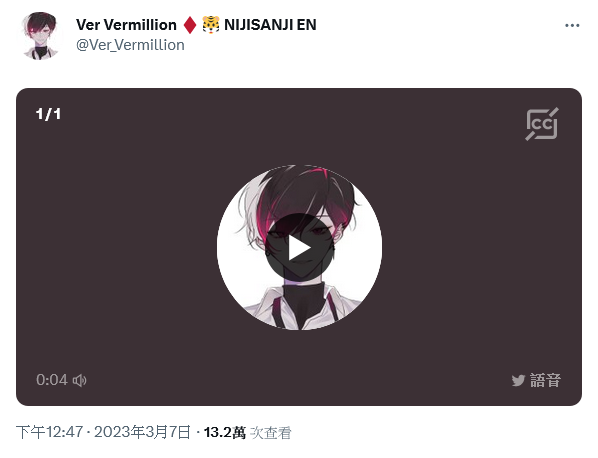Click the 語音 voice label
Image resolution: width=598 pixels, height=458 pixels.
click(x=545, y=380)
